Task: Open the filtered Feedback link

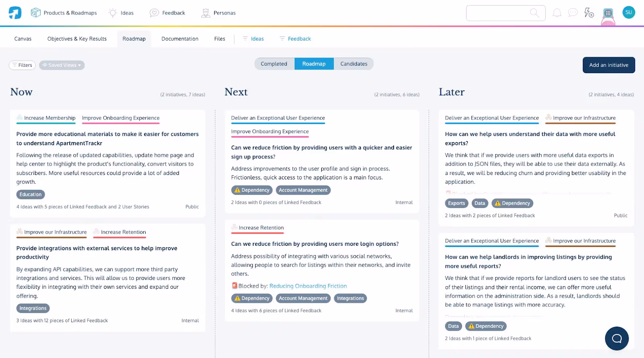Action: tap(299, 39)
